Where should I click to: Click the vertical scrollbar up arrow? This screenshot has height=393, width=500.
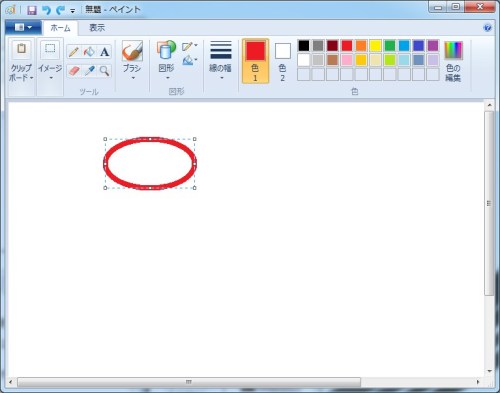(x=489, y=105)
